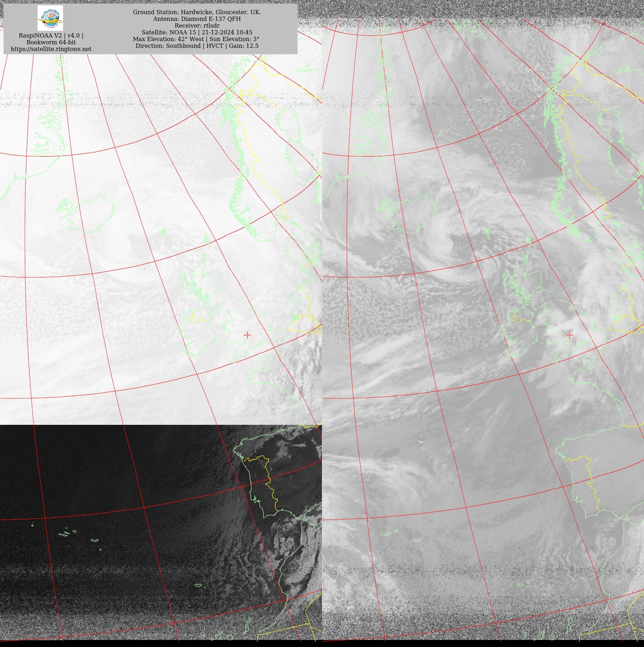The height and width of the screenshot is (647, 644).
Task: Click the 'Receiver: rtlsdr' text
Action: click(197, 26)
